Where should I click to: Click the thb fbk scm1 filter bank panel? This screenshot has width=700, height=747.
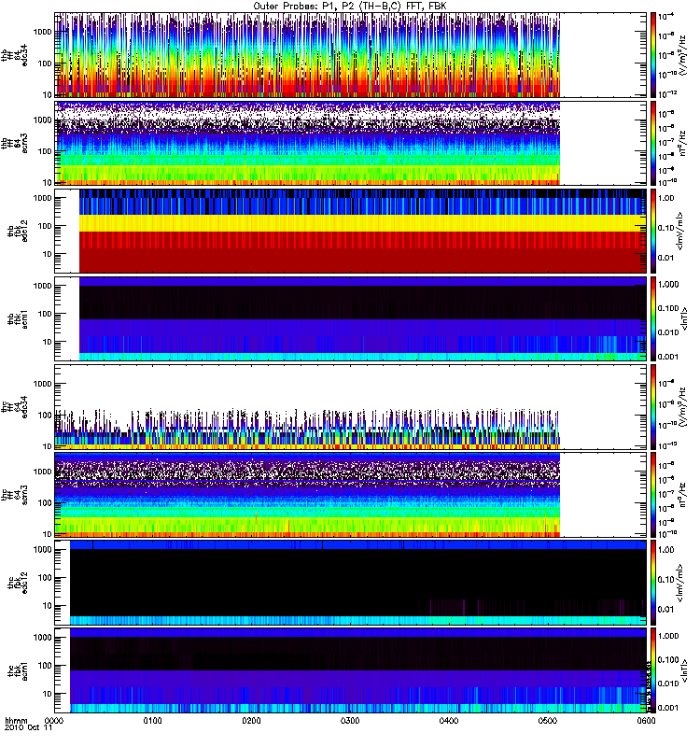tap(350, 318)
